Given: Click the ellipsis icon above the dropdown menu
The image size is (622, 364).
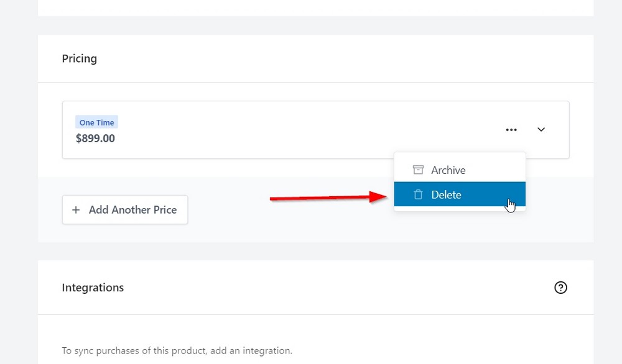Looking at the screenshot, I should click(511, 130).
